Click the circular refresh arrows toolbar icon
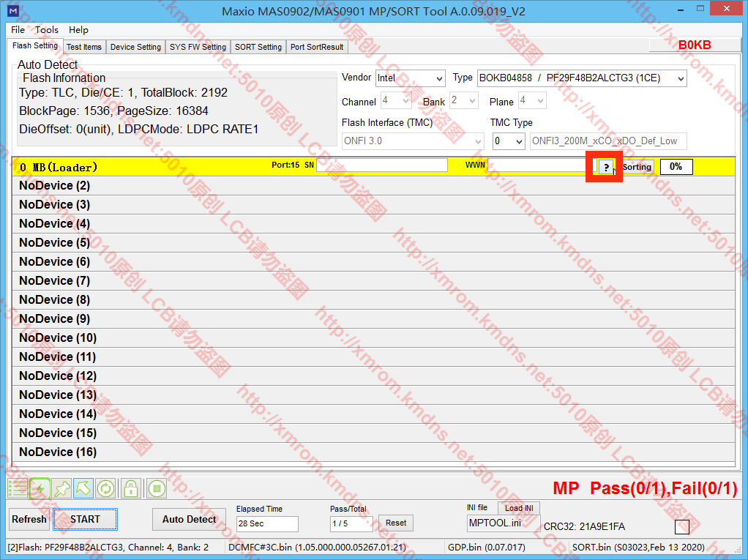The width and height of the screenshot is (748, 560). tap(106, 488)
